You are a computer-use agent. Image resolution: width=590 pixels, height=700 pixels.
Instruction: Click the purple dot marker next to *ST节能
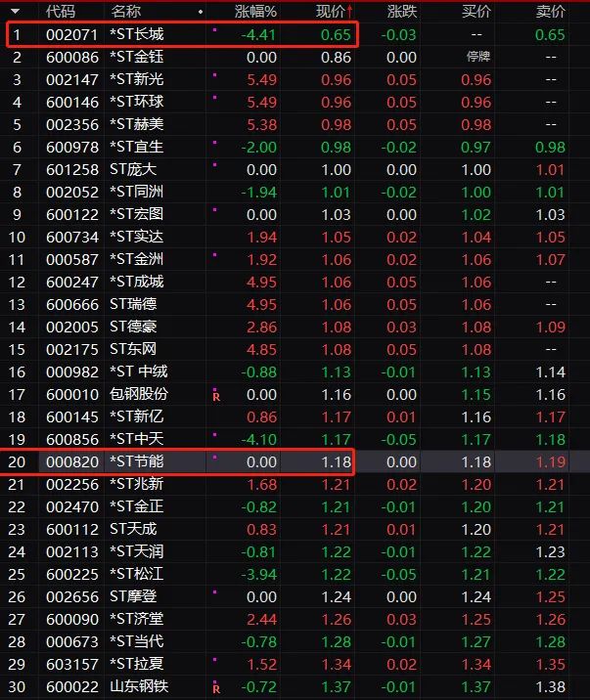(215, 458)
